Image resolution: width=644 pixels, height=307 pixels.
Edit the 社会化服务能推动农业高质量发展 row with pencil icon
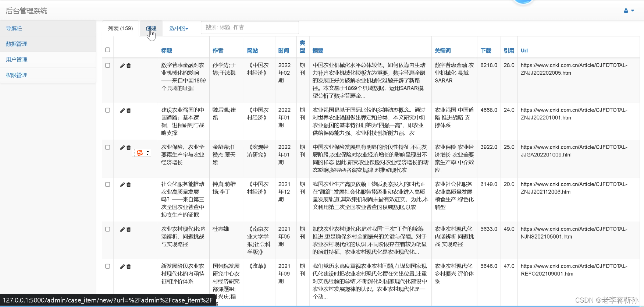(x=122, y=184)
